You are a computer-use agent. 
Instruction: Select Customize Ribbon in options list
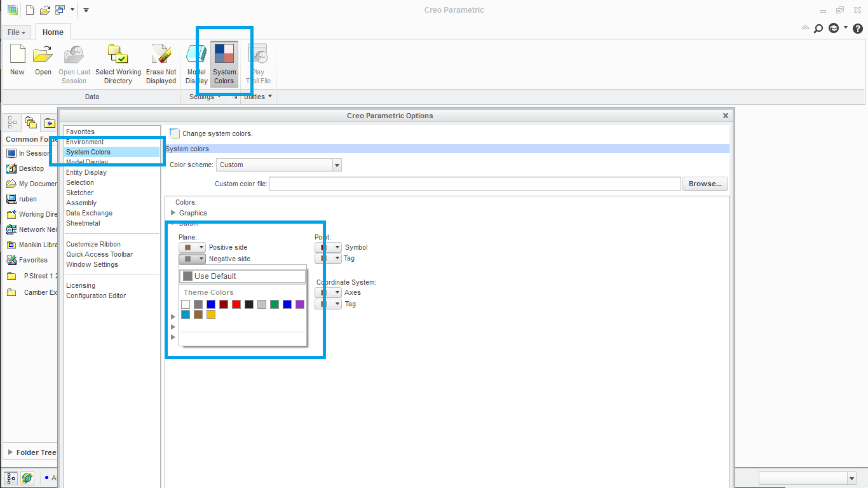(x=93, y=244)
